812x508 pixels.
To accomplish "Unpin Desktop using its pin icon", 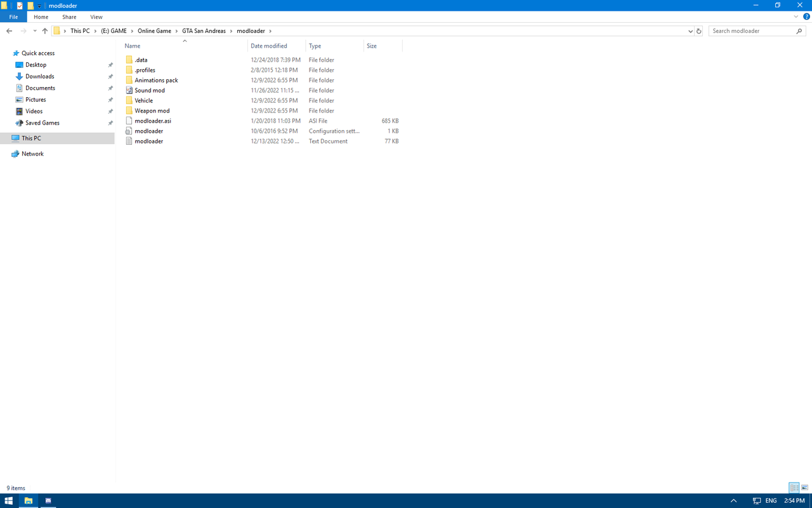I will pyautogui.click(x=110, y=65).
